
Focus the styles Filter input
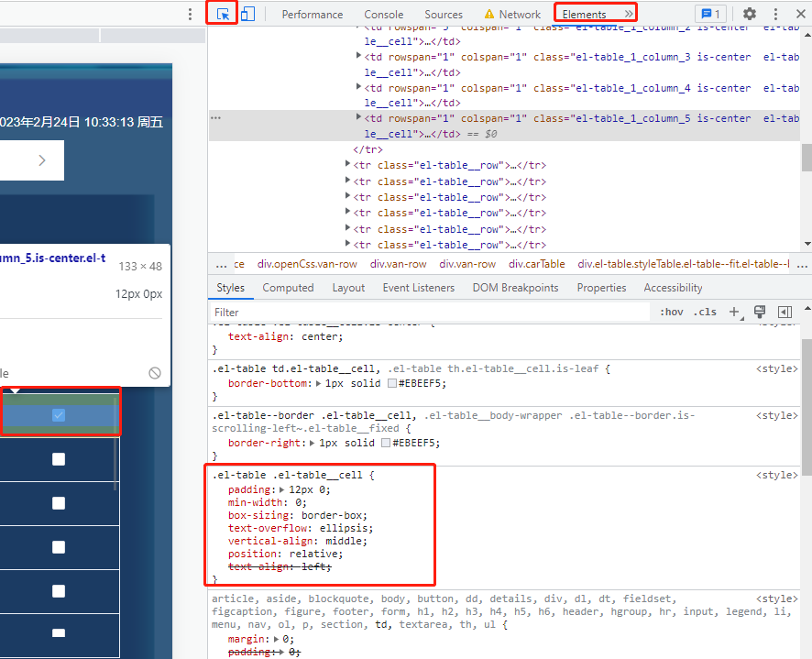[430, 312]
